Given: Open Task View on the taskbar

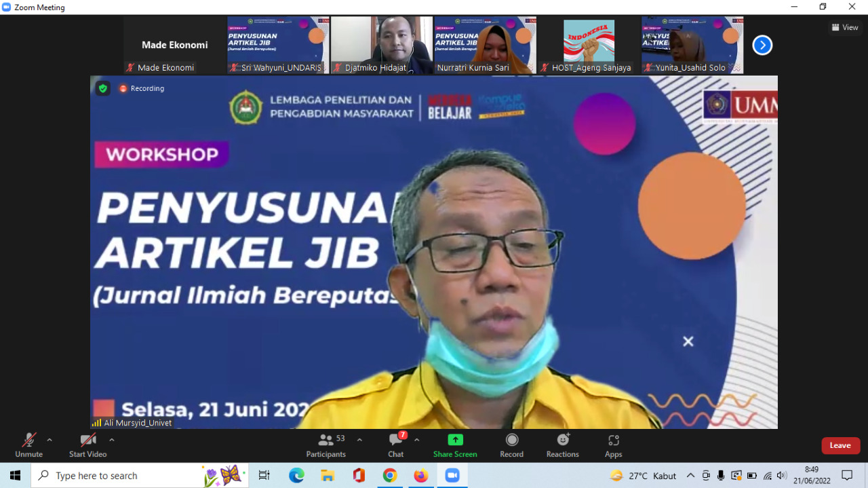Looking at the screenshot, I should point(264,476).
